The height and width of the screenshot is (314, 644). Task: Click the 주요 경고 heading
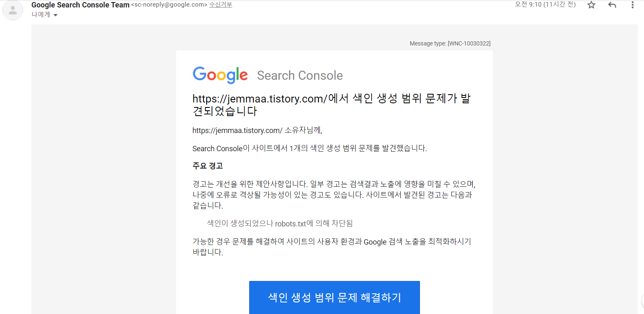click(208, 166)
